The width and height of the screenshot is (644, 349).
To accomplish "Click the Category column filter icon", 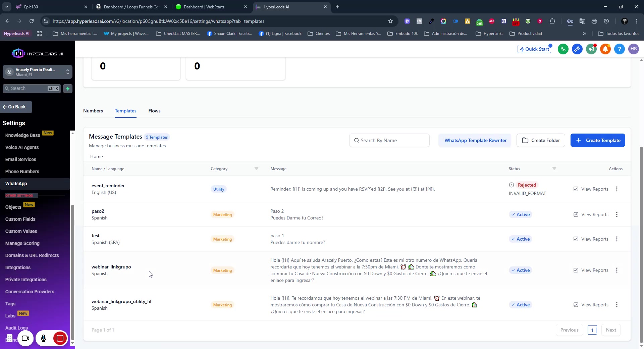I will point(256,169).
